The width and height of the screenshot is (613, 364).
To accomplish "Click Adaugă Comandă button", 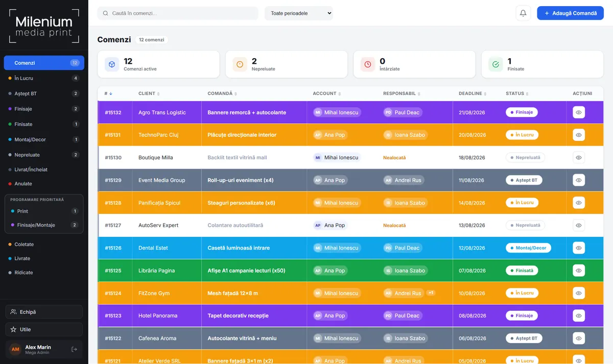I will (x=570, y=13).
